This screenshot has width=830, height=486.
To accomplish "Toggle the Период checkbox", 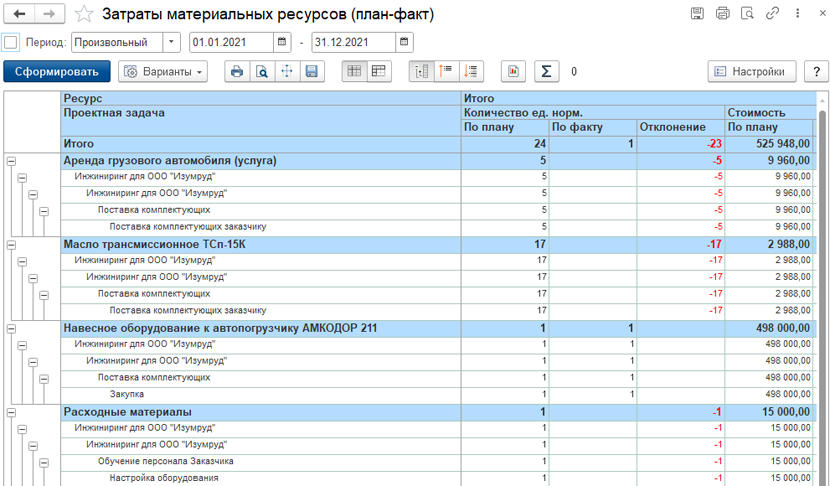I will click(11, 42).
